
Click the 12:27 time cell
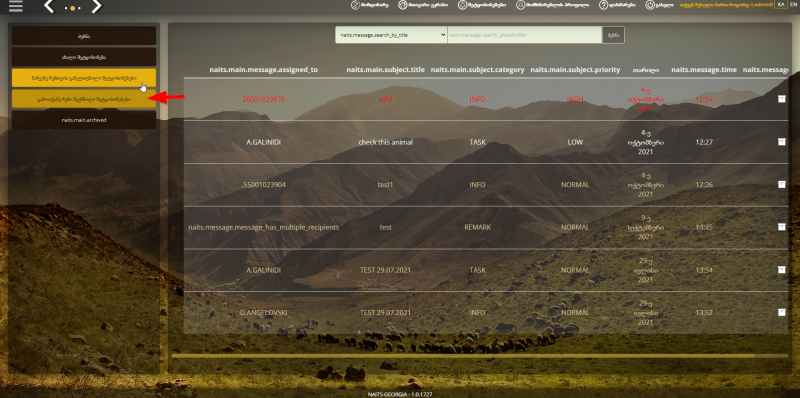704,142
